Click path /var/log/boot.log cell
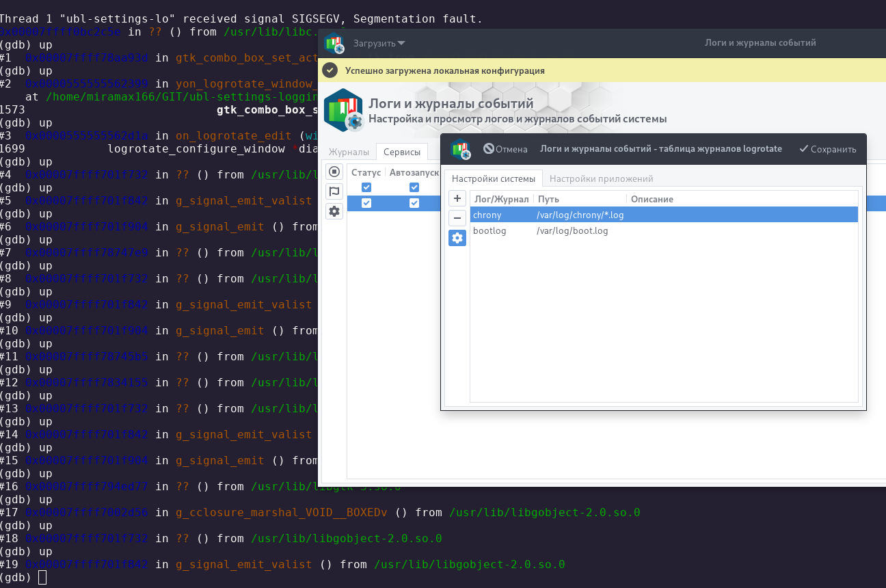886x588 pixels. (573, 231)
